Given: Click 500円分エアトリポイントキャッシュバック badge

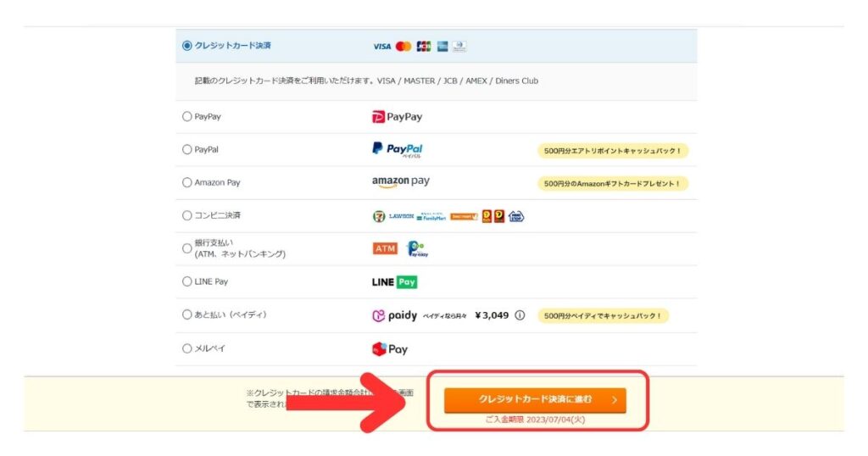Looking at the screenshot, I should [613, 151].
